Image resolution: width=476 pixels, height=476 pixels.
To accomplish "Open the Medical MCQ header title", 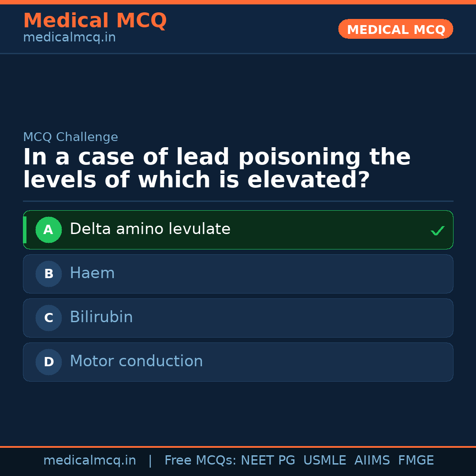I will point(95,21).
